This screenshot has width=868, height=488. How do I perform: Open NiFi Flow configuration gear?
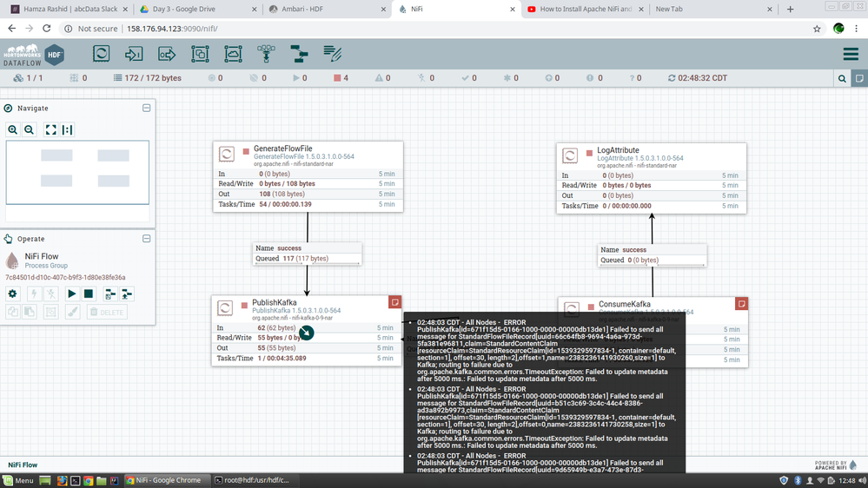13,294
